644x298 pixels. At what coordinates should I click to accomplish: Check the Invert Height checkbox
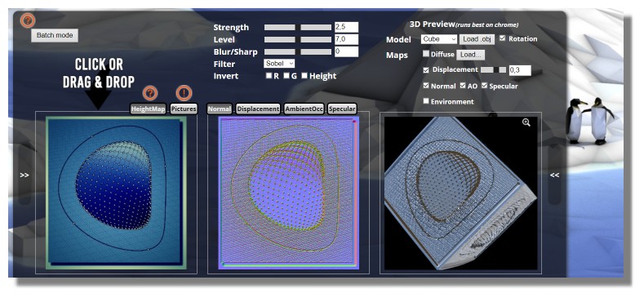point(304,76)
